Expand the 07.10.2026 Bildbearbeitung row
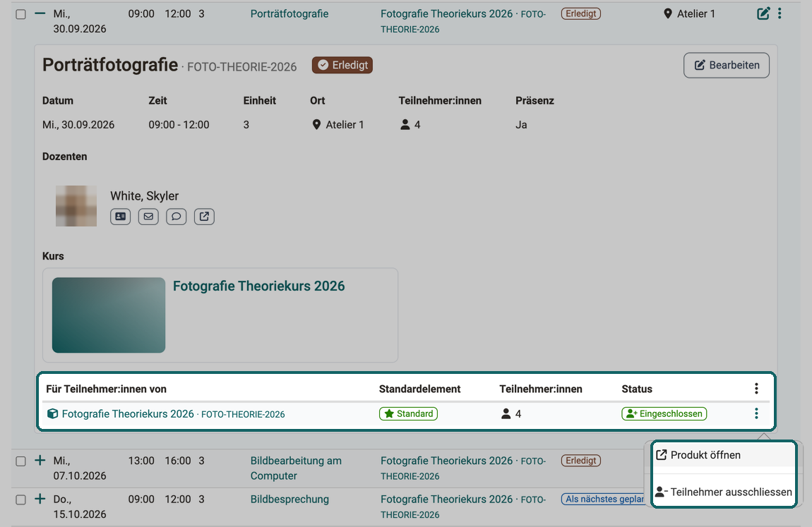 coord(40,460)
